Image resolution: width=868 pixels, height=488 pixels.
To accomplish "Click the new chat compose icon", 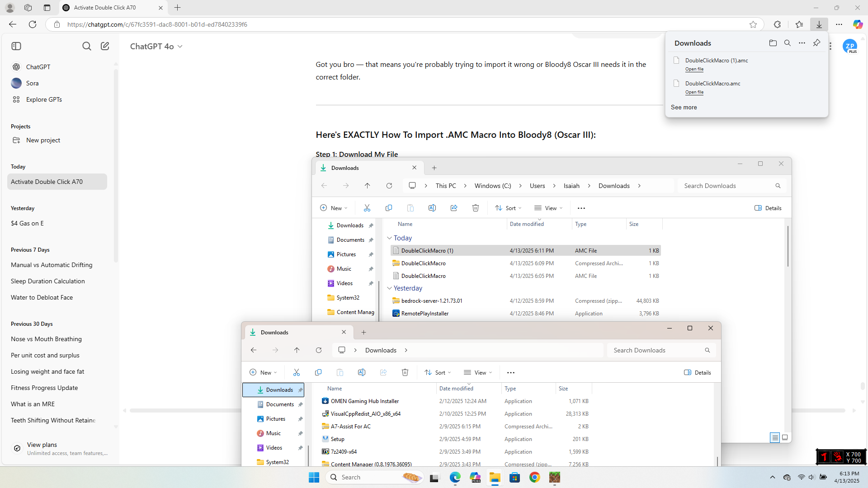I will pos(105,46).
